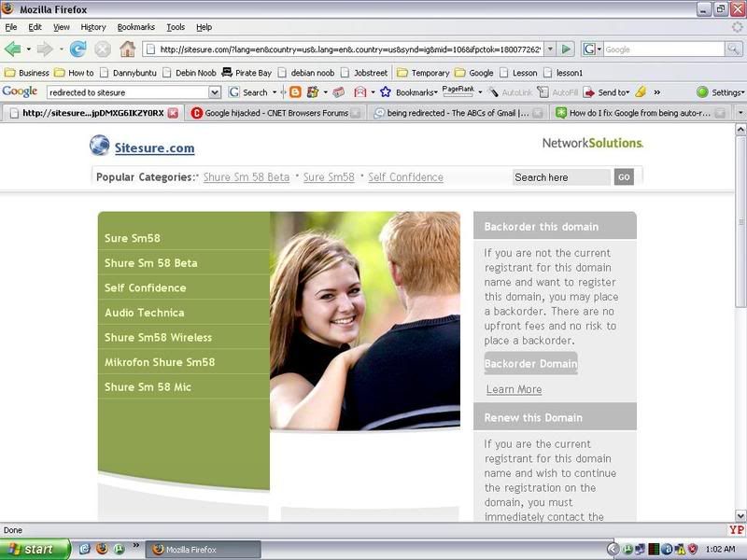Viewport: 747px width, 560px height.
Task: Expand Quick Launch overflow chevron
Action: (136, 545)
